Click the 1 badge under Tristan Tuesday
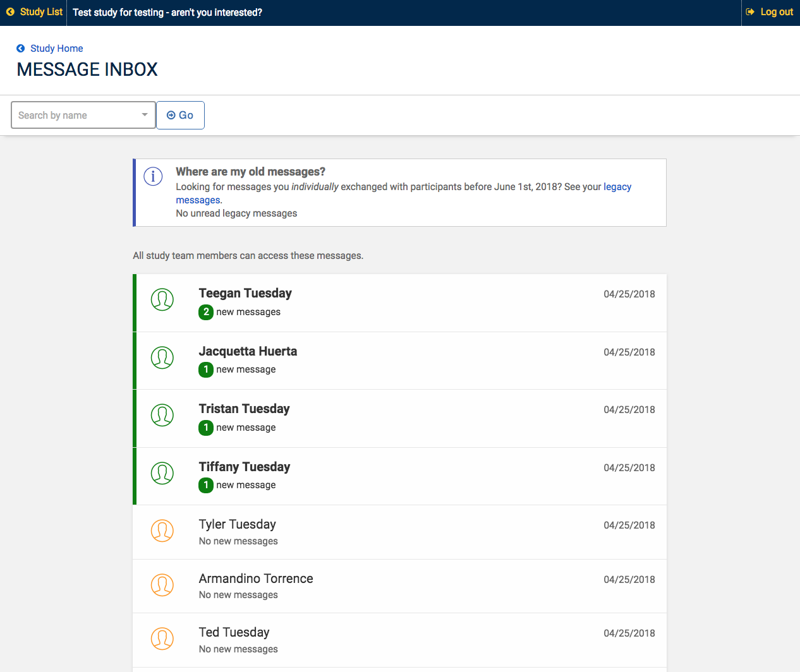800x672 pixels. click(206, 428)
